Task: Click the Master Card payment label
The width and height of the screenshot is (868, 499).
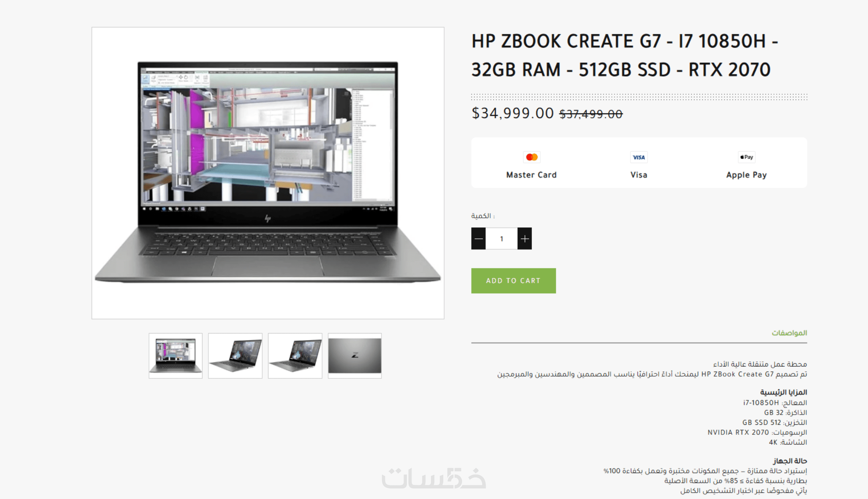Action: coord(532,175)
